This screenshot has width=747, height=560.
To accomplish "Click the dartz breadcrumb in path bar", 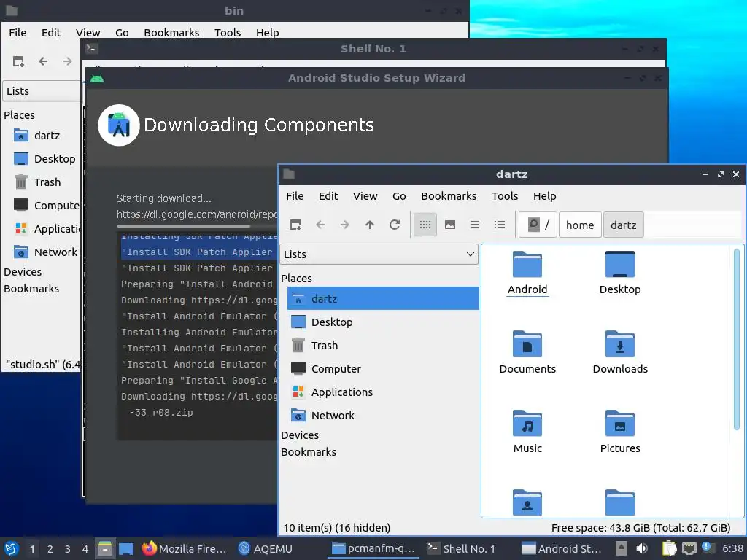I will pyautogui.click(x=623, y=225).
